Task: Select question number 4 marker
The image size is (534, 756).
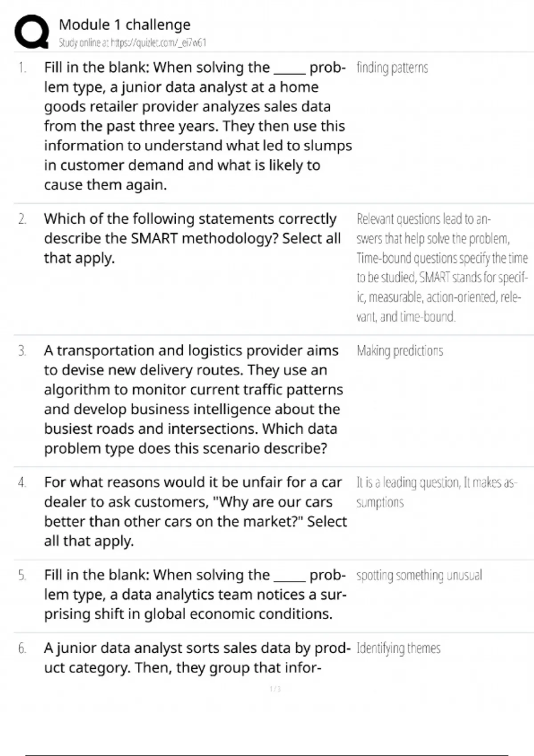Action: (x=22, y=482)
